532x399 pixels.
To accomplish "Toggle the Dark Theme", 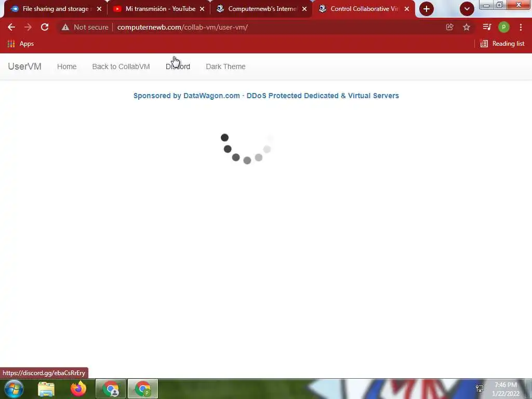I will (225, 66).
